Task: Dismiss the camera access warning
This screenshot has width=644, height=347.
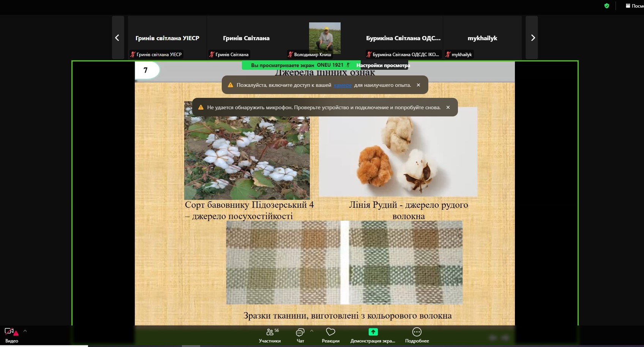Action: tap(418, 85)
